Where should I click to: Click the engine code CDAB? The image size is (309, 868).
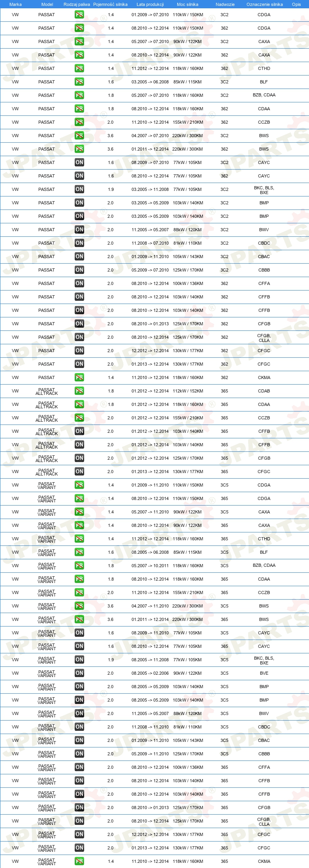click(264, 391)
